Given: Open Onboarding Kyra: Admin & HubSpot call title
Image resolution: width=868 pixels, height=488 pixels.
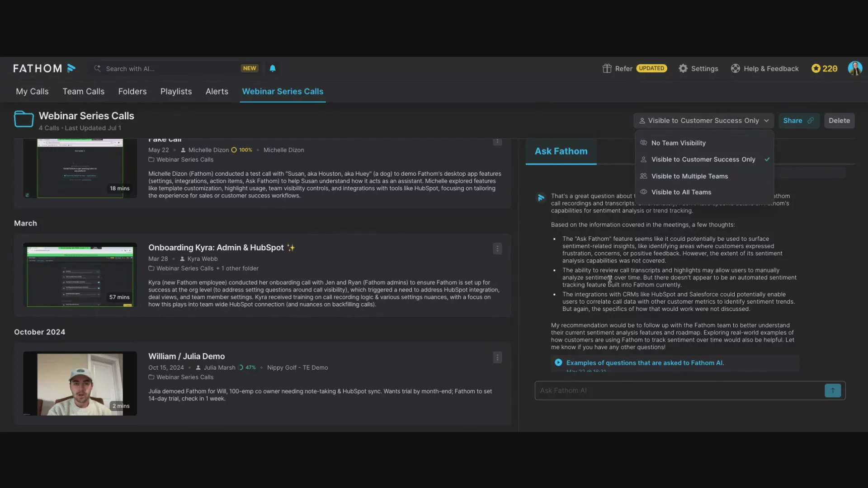Looking at the screenshot, I should tap(216, 248).
